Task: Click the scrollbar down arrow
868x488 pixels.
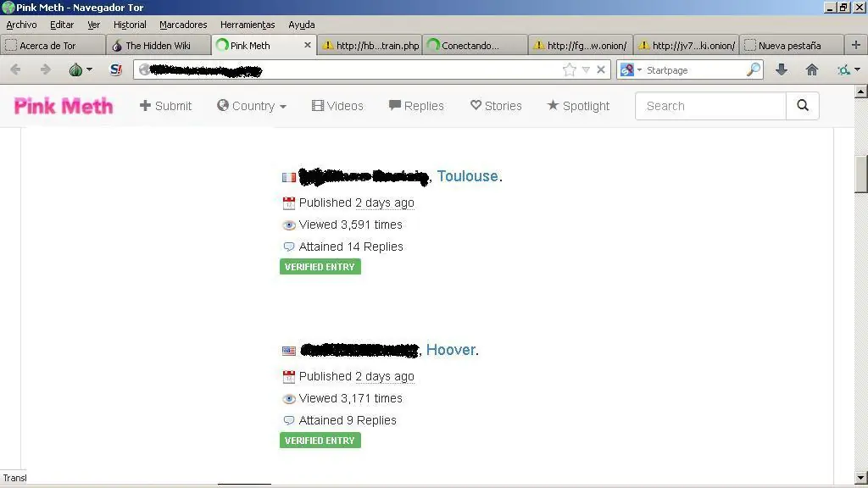Action: point(861,478)
